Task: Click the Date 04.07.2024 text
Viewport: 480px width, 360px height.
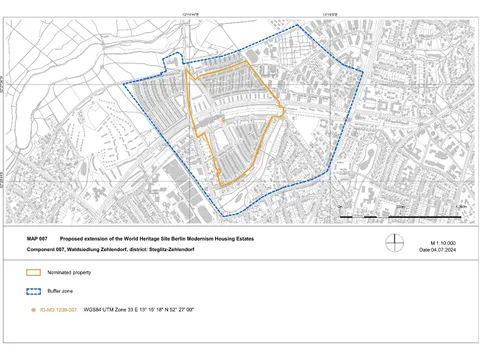Action: [438, 250]
